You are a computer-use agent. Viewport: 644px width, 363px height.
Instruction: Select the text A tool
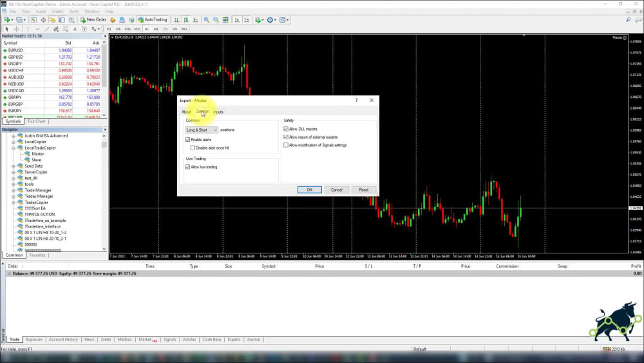pyautogui.click(x=75, y=29)
